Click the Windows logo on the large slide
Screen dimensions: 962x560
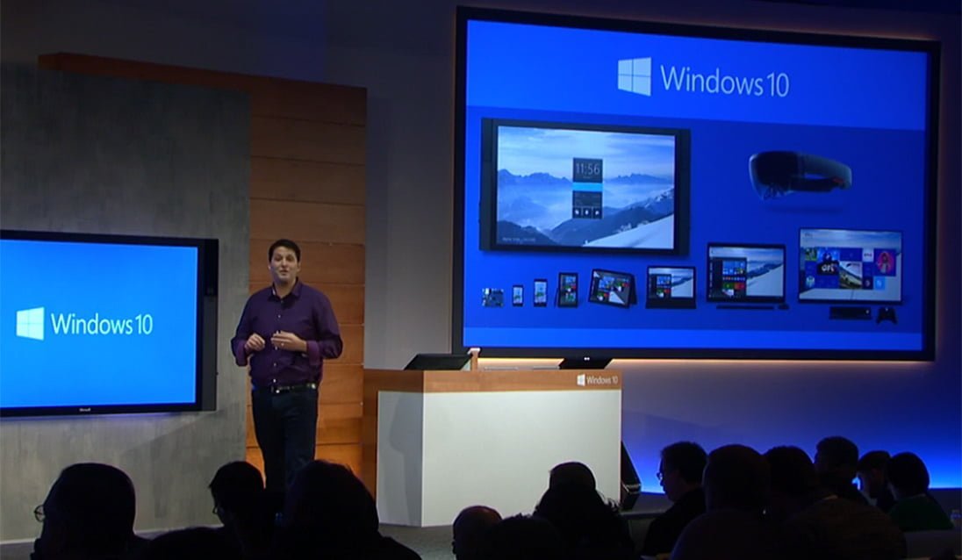[634, 76]
